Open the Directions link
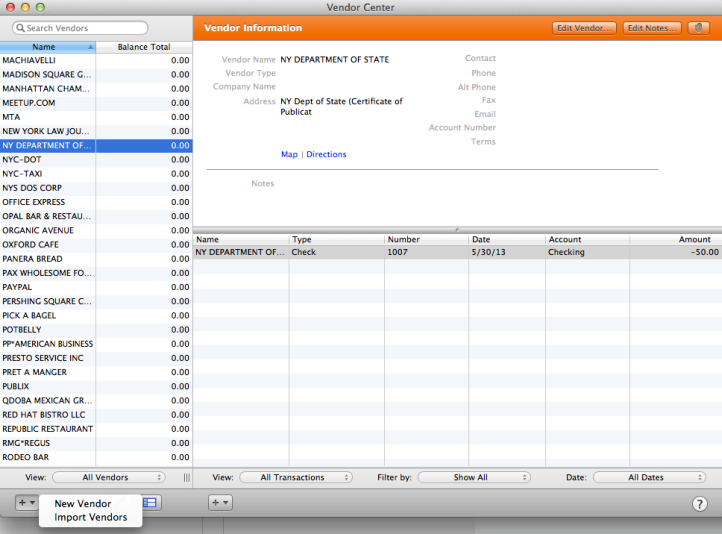 pos(326,154)
